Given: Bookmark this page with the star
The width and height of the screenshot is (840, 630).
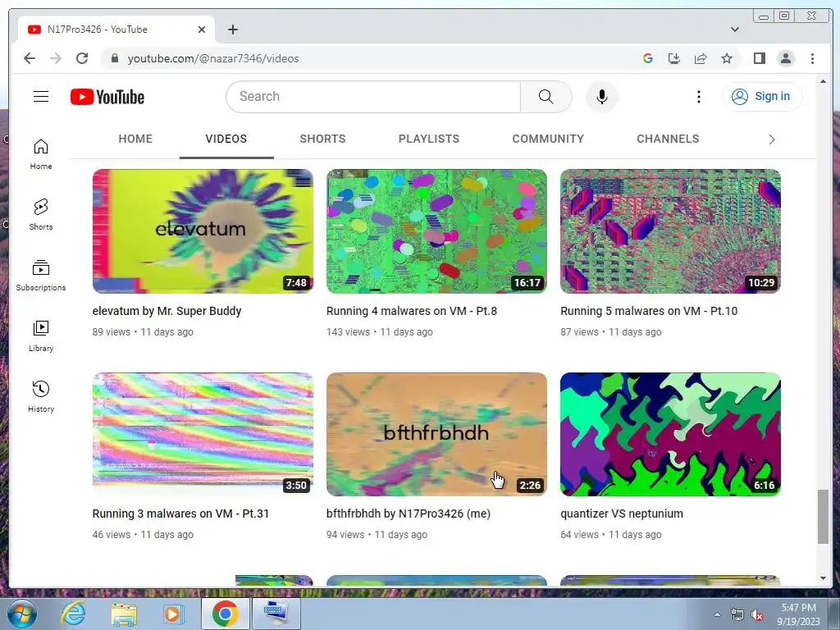Looking at the screenshot, I should click(x=727, y=58).
